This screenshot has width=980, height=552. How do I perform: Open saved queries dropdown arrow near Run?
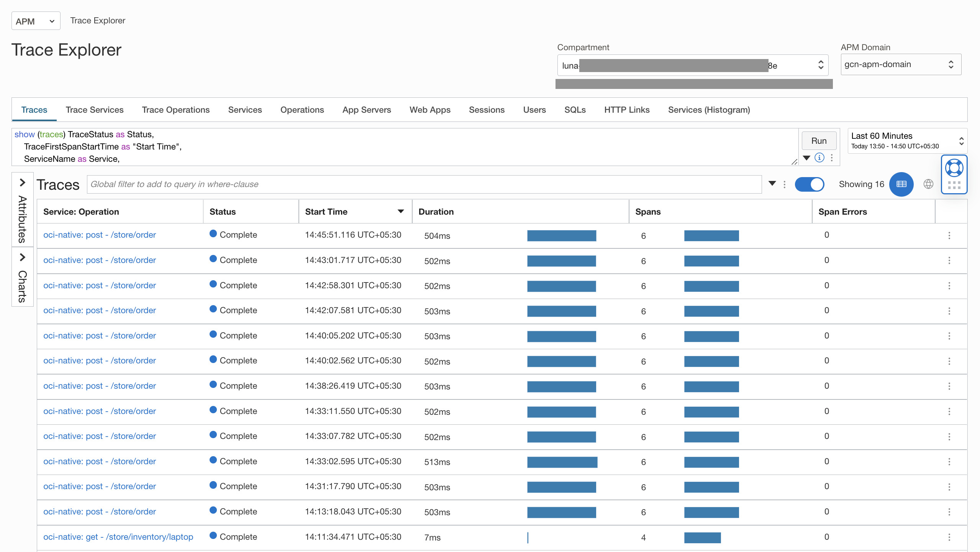click(x=806, y=158)
